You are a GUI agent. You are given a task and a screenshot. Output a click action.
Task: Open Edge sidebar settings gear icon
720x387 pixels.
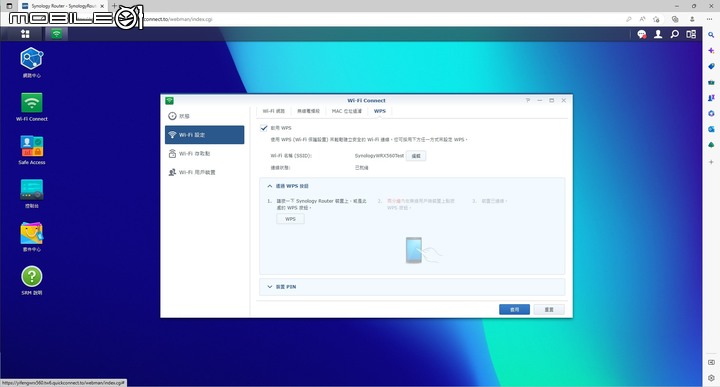click(711, 378)
